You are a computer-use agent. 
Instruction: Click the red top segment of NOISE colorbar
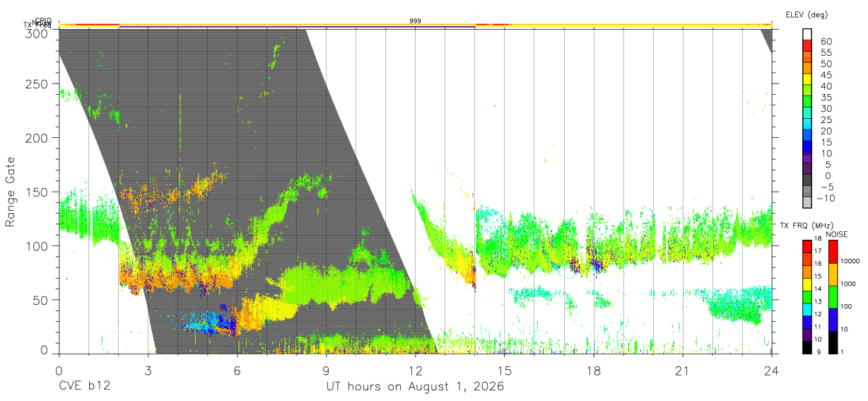pos(833,252)
